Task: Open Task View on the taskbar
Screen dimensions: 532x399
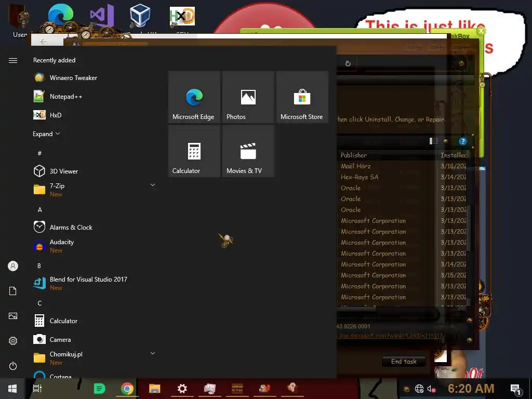Action: [x=37, y=389]
